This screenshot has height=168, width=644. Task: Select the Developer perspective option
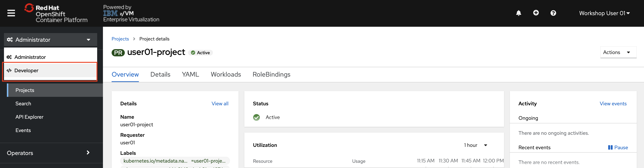pyautogui.click(x=50, y=70)
